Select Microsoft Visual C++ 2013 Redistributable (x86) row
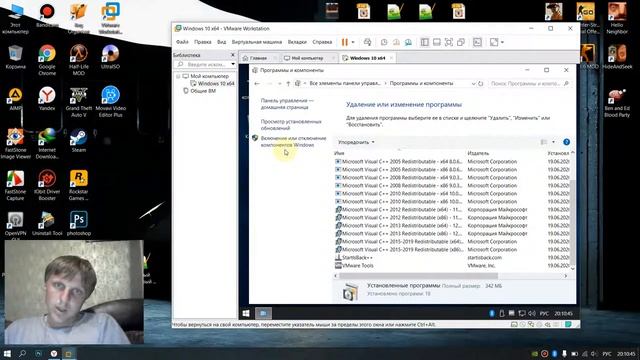640x360 pixels. tap(451, 233)
